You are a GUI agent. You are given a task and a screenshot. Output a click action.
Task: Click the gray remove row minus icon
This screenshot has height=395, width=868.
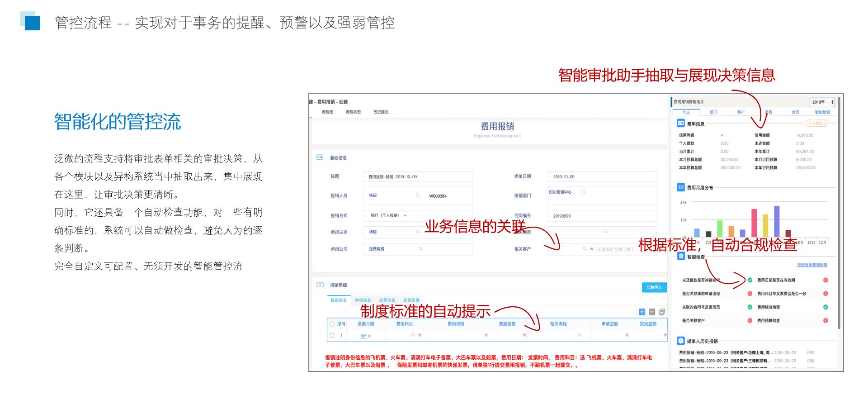652,312
